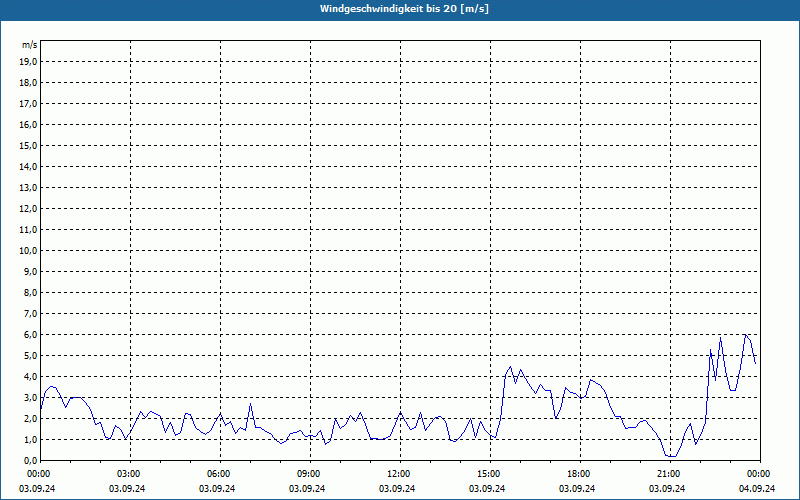
Task: Click the '11,0' y-axis value
Action: point(28,230)
